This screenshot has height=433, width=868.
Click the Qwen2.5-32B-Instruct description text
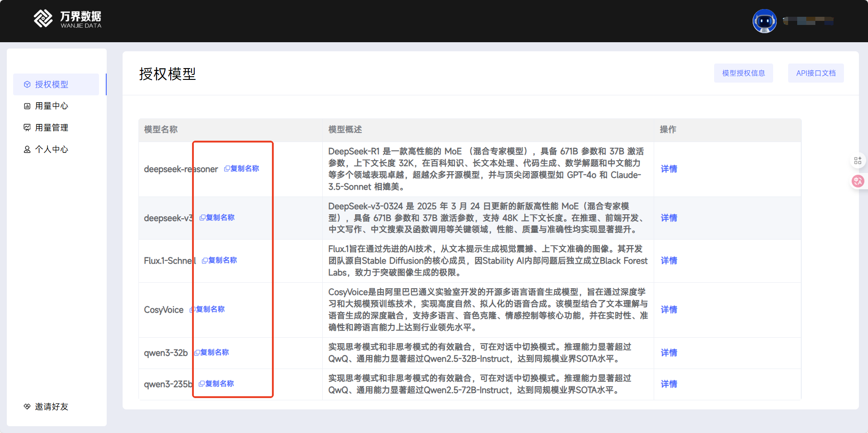480,353
